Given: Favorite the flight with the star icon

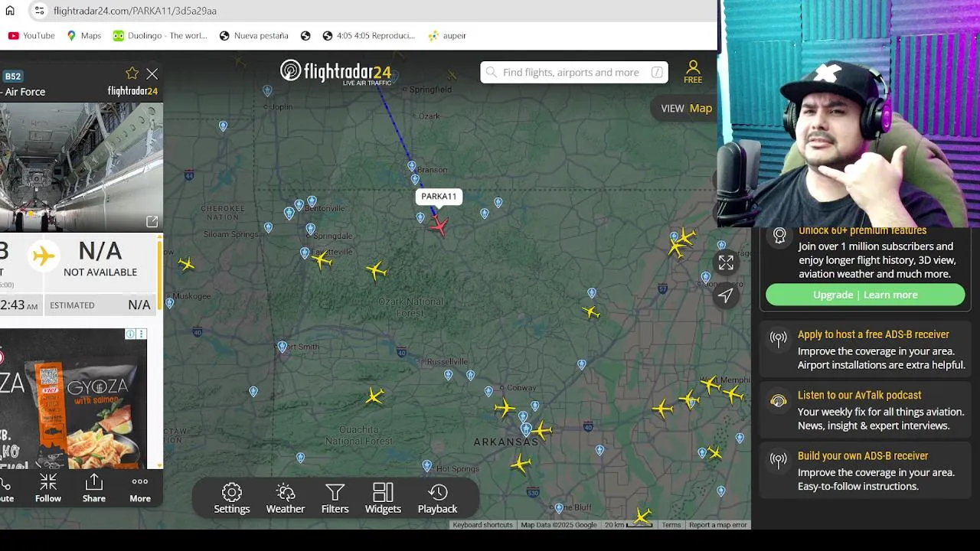Looking at the screenshot, I should click(x=132, y=73).
